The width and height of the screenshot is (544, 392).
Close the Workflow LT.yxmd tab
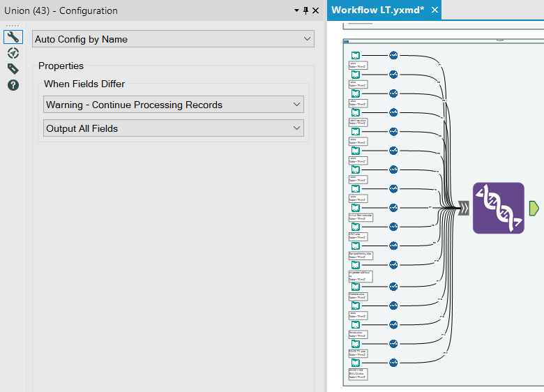click(435, 10)
